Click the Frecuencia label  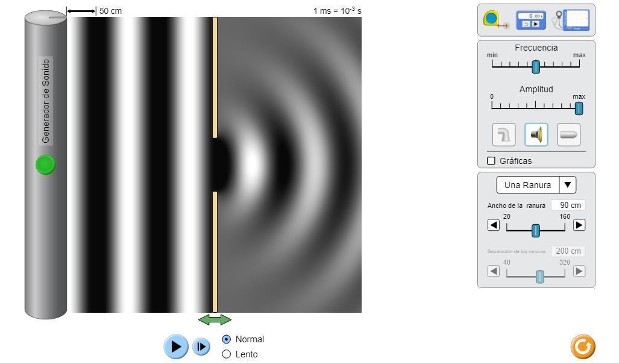point(536,48)
